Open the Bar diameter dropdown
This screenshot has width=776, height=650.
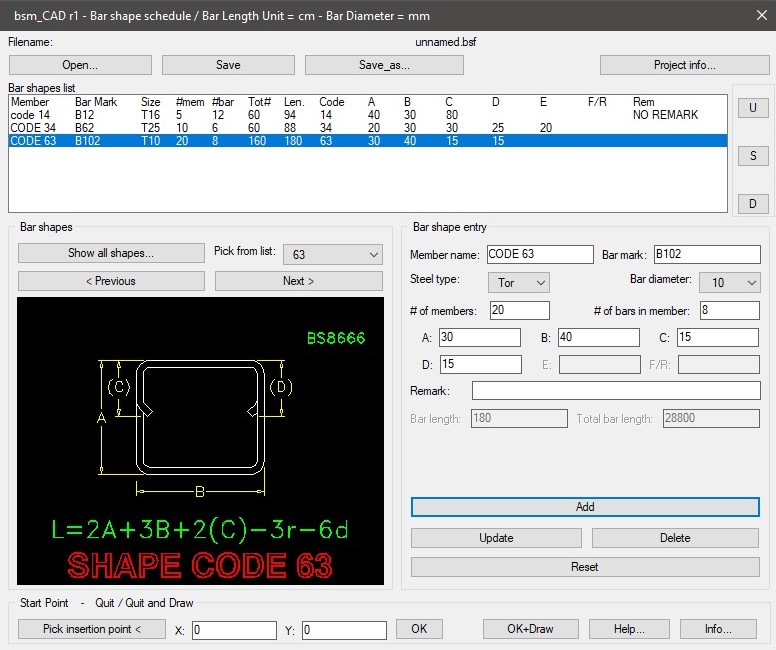[729, 283]
